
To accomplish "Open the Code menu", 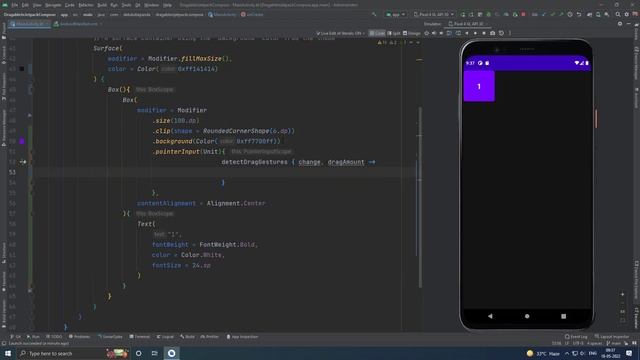I will (x=70, y=5).
